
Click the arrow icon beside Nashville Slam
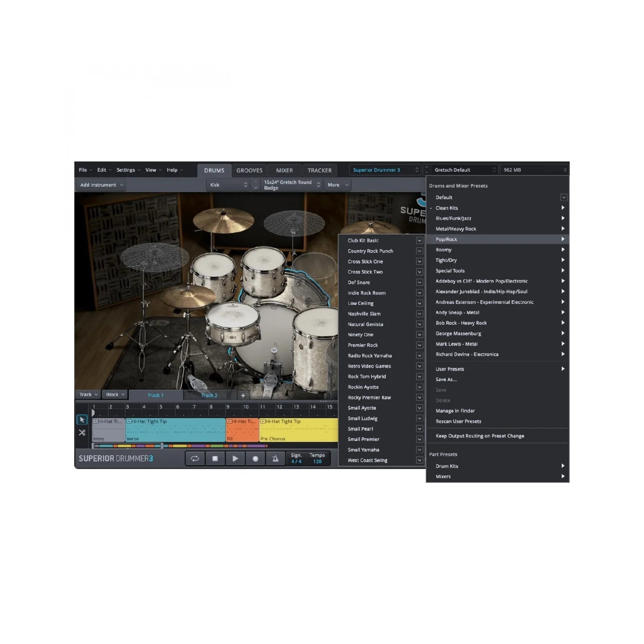tap(419, 314)
